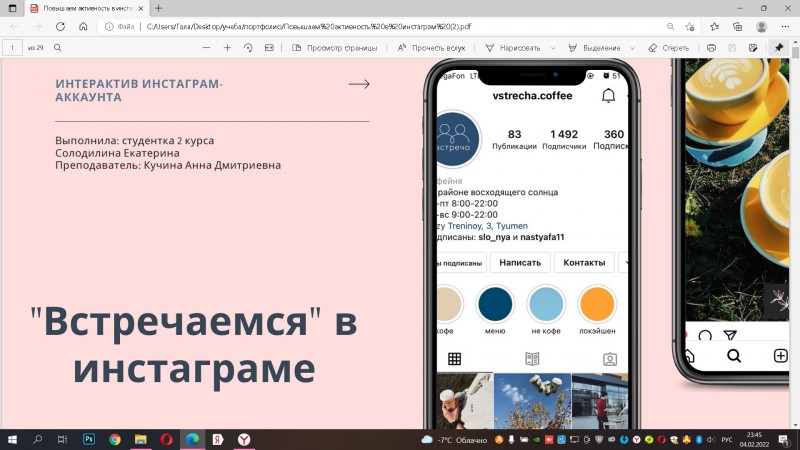Screen dimensions: 800x450
Task: Open Google Chrome from taskbar
Action: [115, 439]
